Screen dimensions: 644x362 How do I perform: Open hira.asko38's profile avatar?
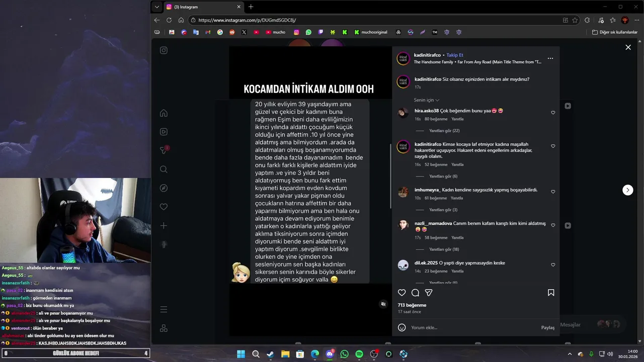[403, 113]
